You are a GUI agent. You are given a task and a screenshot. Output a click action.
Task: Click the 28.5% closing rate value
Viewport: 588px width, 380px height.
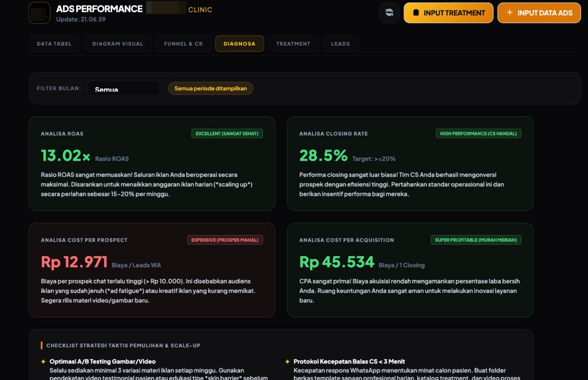pyautogui.click(x=323, y=156)
